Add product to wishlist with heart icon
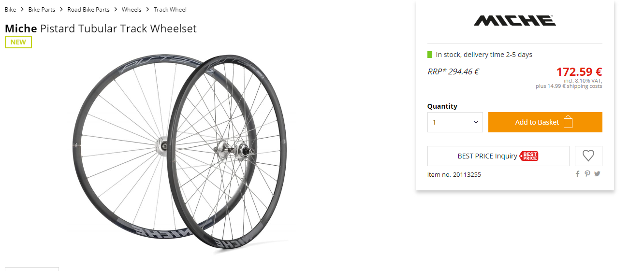 point(588,156)
